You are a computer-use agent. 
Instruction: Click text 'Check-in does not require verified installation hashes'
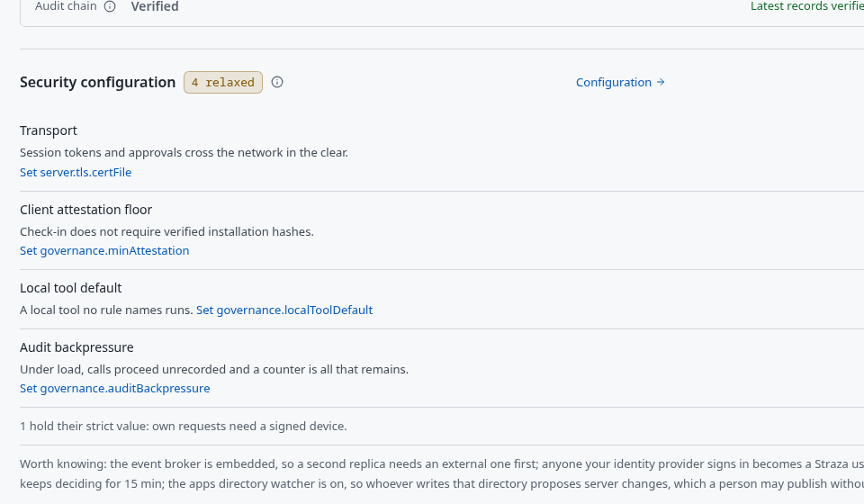166,232
